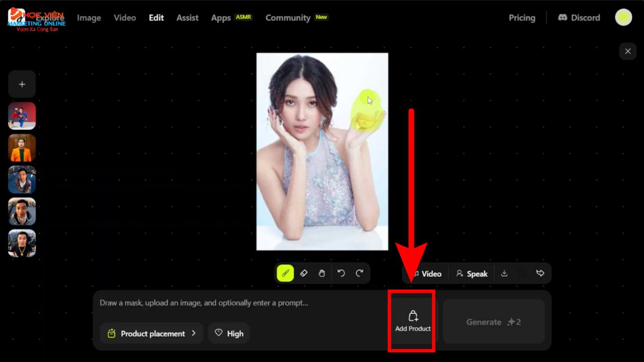Click the plus button in left sidebar
Screen dimensions: 644x362
click(x=22, y=84)
